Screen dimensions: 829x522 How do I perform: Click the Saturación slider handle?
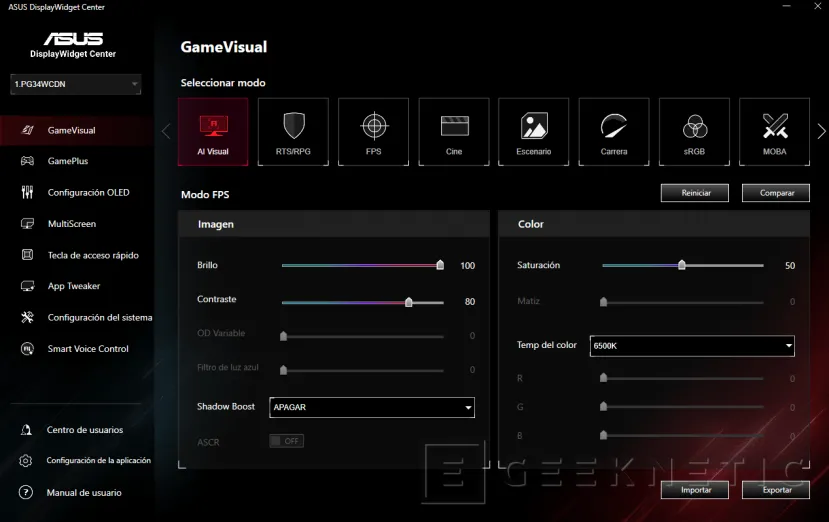(682, 265)
